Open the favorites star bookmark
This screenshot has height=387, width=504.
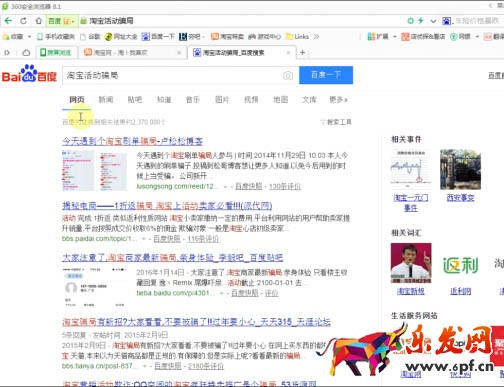click(13, 37)
